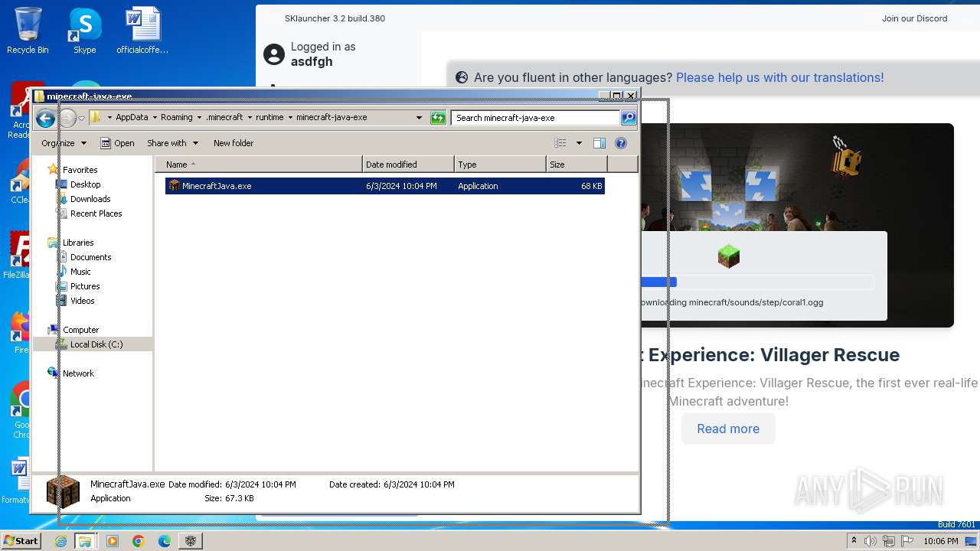The image size is (980, 551).
Task: Expand the arrow before the Roaming breadcrumb
Action: click(154, 118)
